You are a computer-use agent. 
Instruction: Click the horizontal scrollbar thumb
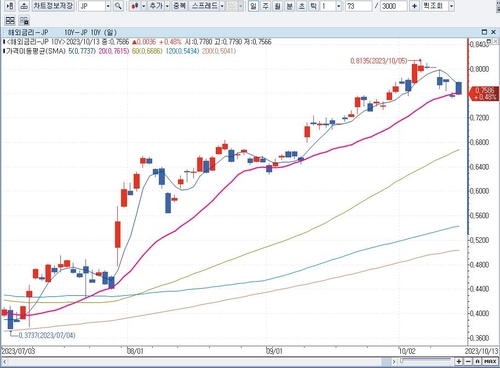click(x=386, y=361)
